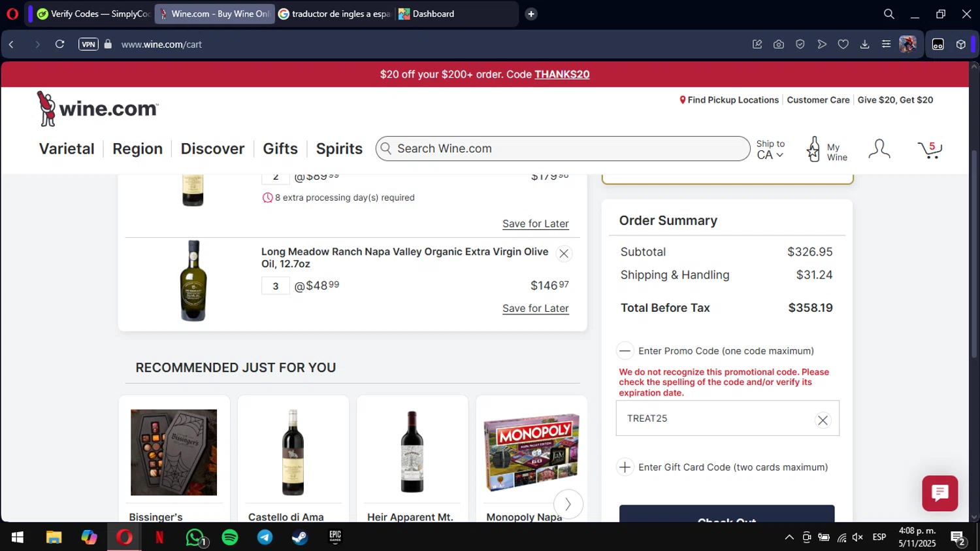This screenshot has width=980, height=551.
Task: Open File Explorer from taskbar
Action: pos(54,537)
